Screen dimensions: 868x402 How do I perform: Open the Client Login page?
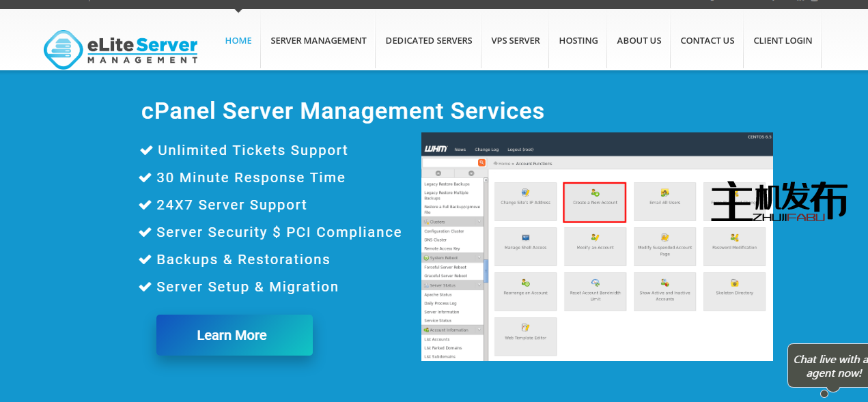click(x=783, y=40)
